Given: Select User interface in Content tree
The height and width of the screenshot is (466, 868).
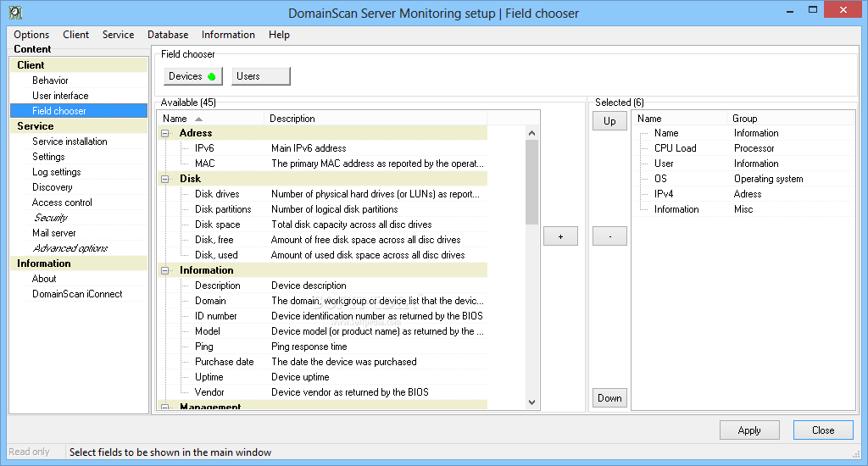Looking at the screenshot, I should click(60, 96).
